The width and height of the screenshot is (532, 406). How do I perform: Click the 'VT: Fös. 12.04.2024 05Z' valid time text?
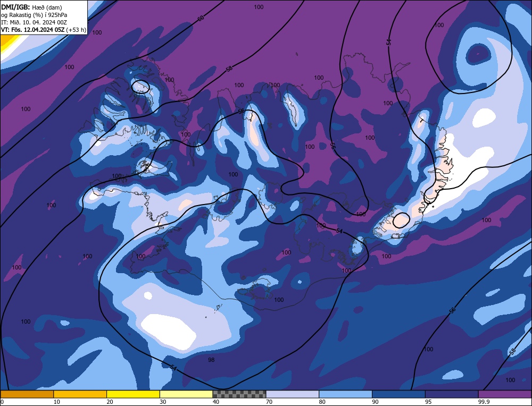33,30
